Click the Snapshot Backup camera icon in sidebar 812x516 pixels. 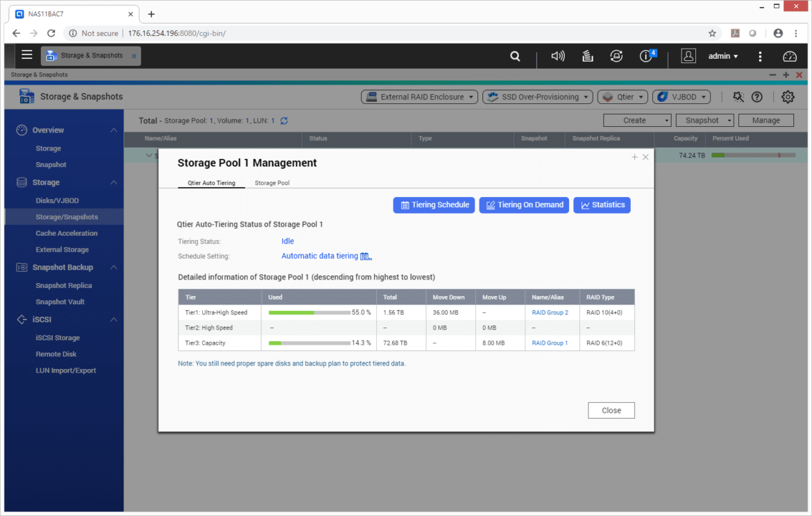pos(22,267)
